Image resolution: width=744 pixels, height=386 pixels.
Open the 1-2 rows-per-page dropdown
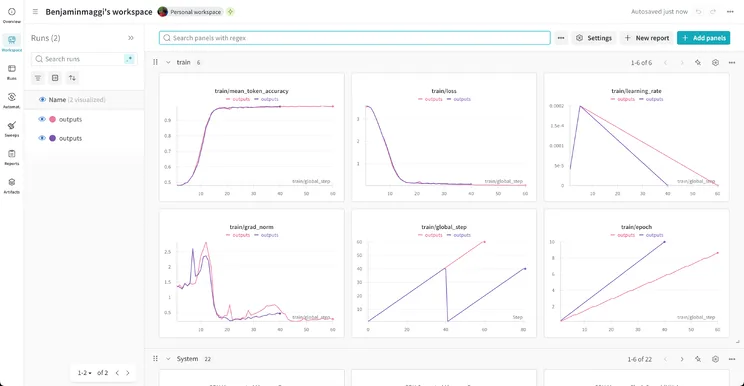[85, 373]
